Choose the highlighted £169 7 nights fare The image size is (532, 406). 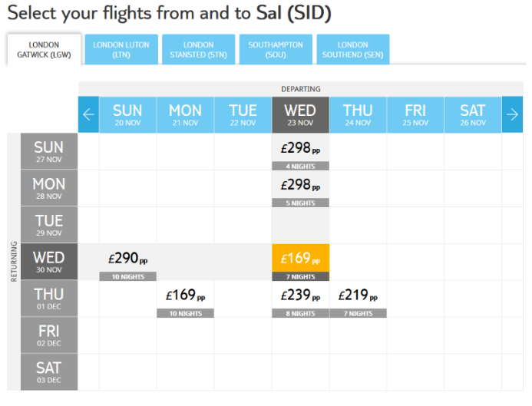click(x=301, y=262)
